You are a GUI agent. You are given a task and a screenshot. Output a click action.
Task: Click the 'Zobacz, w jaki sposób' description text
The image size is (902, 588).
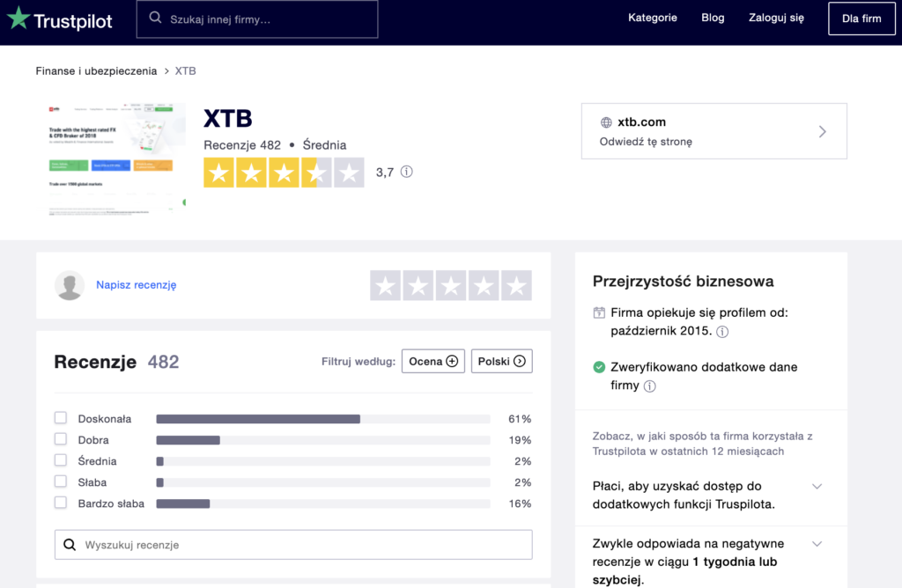(x=702, y=444)
